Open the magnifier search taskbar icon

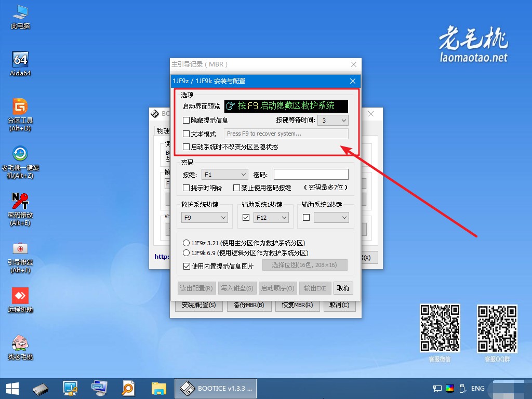pyautogui.click(x=129, y=389)
